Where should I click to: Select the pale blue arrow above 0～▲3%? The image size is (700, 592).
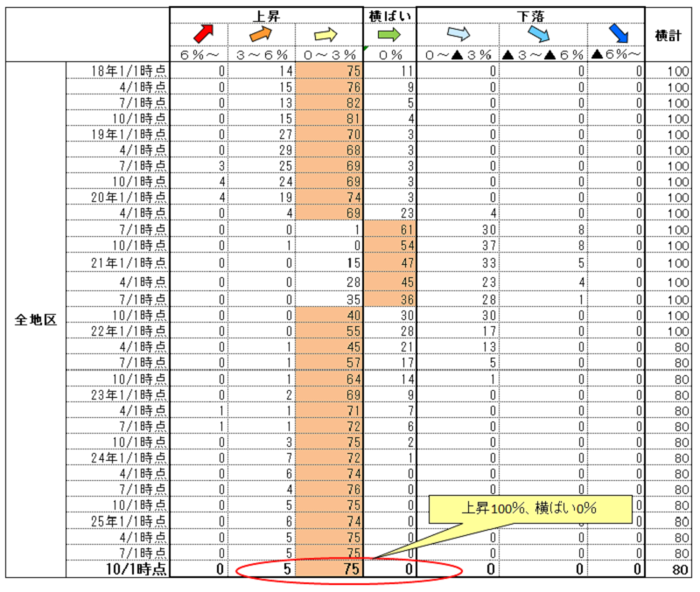point(458,34)
